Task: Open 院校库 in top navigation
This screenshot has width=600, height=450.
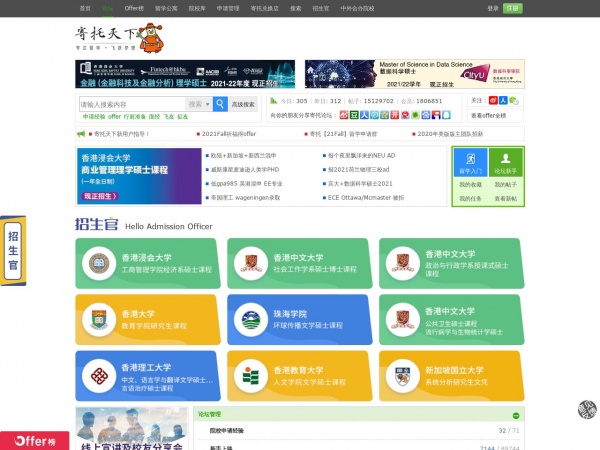Action: (x=197, y=8)
